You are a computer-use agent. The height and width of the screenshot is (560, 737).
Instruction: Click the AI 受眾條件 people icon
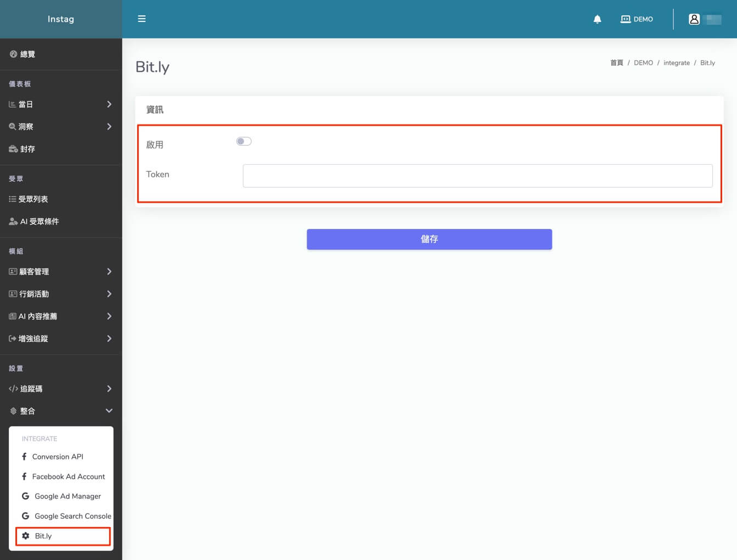pyautogui.click(x=13, y=221)
